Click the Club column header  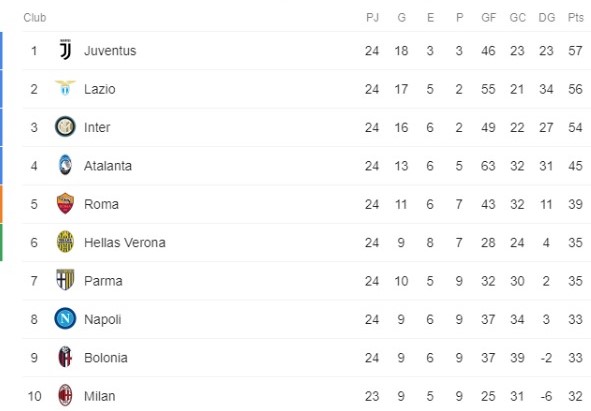(35, 17)
